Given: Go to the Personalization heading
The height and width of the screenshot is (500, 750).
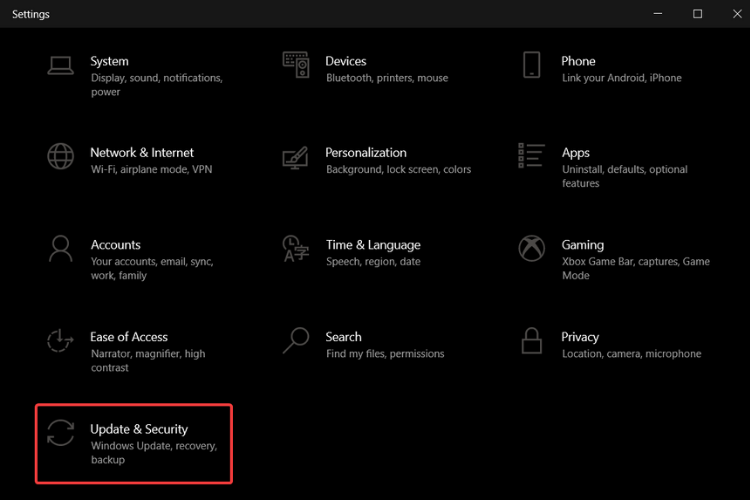Looking at the screenshot, I should tap(366, 153).
